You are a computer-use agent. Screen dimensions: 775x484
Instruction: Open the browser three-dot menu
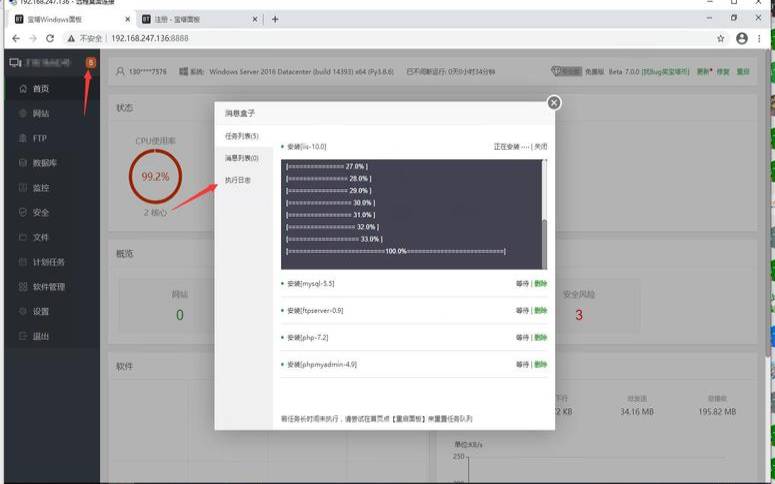pos(759,38)
